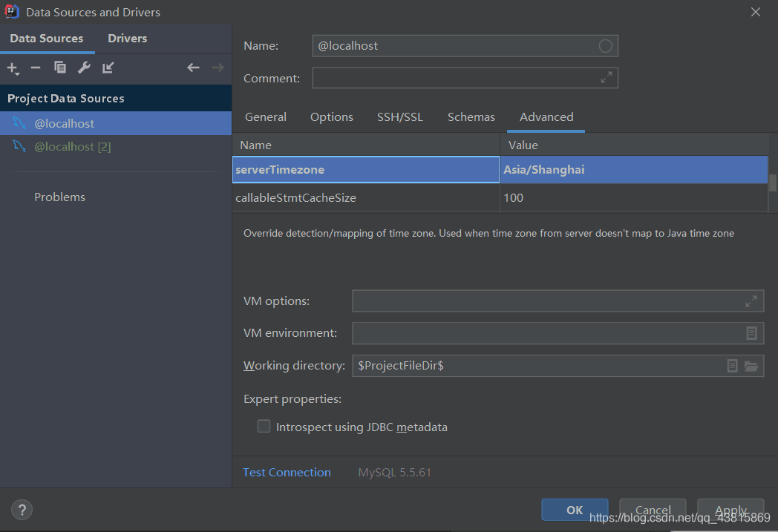This screenshot has height=532, width=778.
Task: Click the Test Connection link
Action: tap(287, 473)
